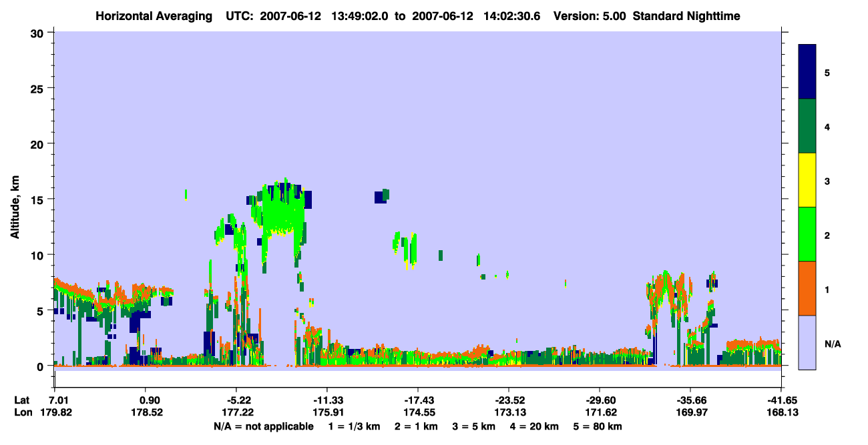This screenshot has width=868, height=445.
Task: Click the longitude value 175.91
Action: click(x=328, y=413)
